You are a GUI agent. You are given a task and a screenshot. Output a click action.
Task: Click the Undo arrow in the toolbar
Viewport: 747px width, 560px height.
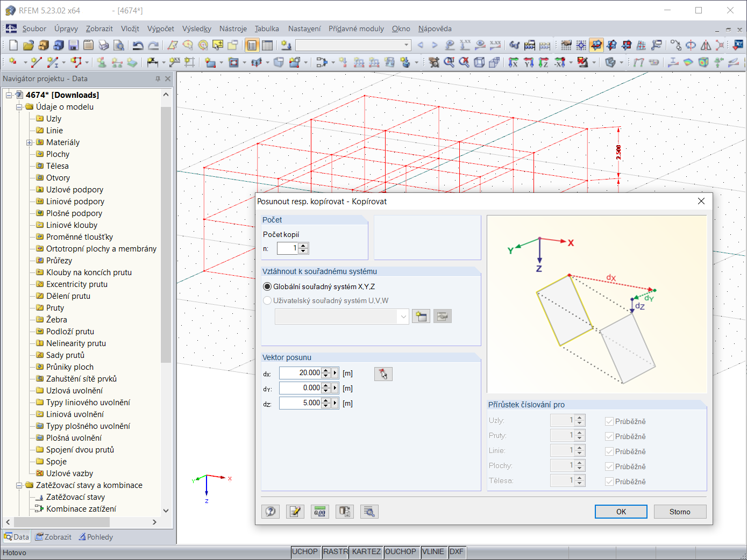pos(138,46)
